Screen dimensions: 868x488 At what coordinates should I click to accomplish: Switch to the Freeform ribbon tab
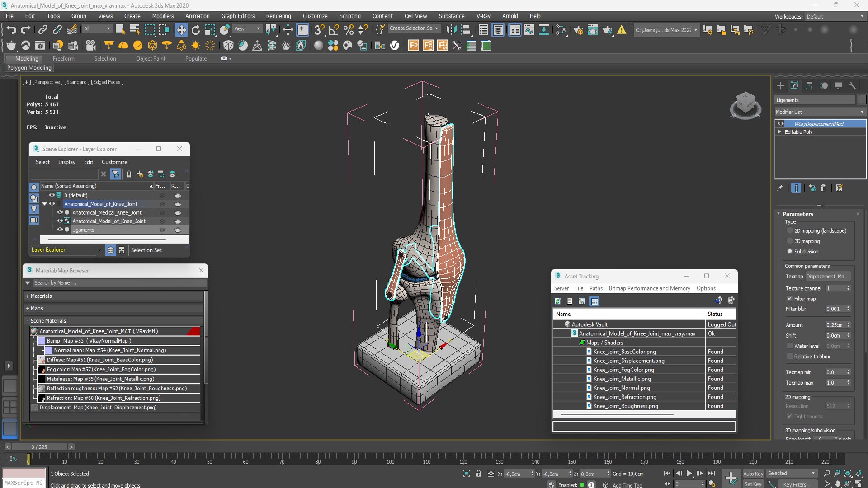63,59
